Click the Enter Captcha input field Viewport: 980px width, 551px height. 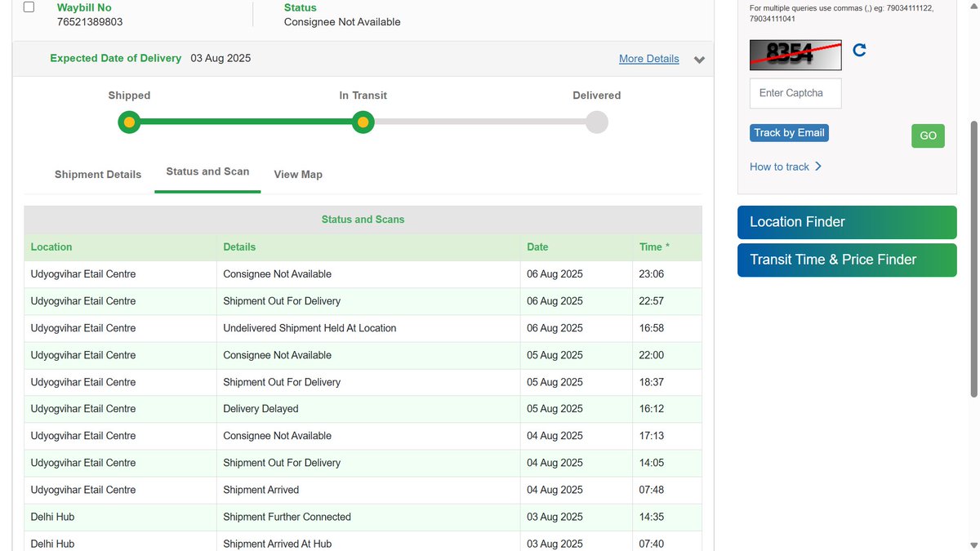coord(794,93)
